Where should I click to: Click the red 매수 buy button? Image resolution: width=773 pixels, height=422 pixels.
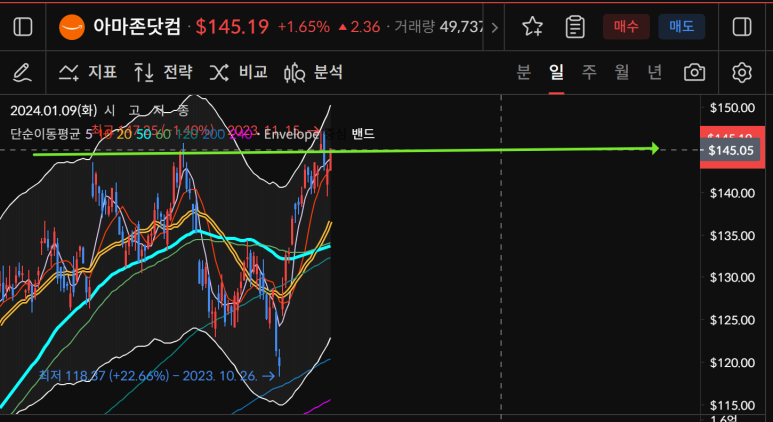[626, 27]
